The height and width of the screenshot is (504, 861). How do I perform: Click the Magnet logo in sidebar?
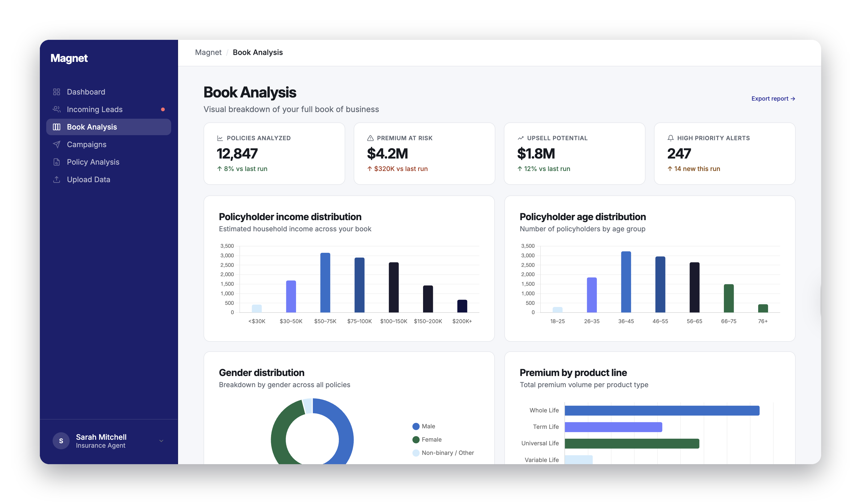69,58
